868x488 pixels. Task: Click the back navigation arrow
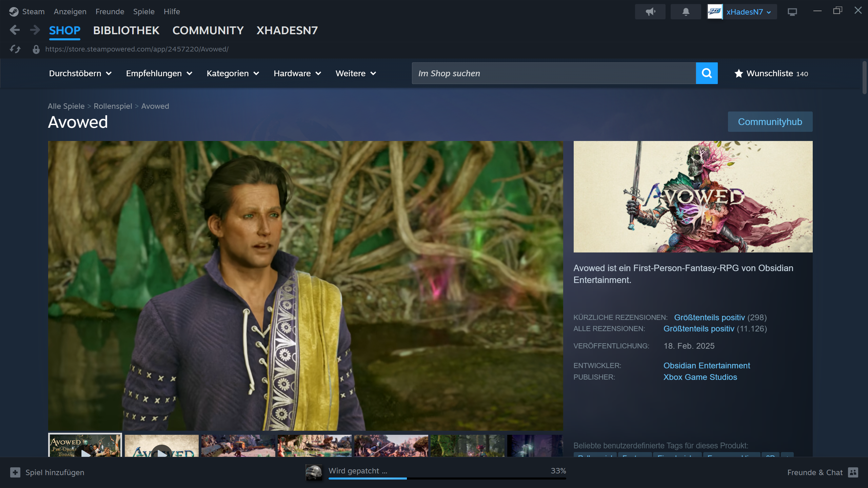15,30
